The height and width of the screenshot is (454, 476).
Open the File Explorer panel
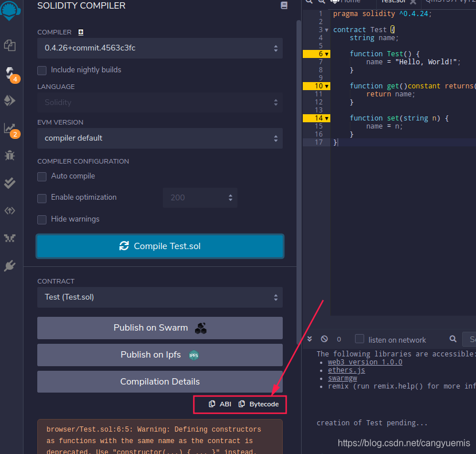pyautogui.click(x=9, y=45)
